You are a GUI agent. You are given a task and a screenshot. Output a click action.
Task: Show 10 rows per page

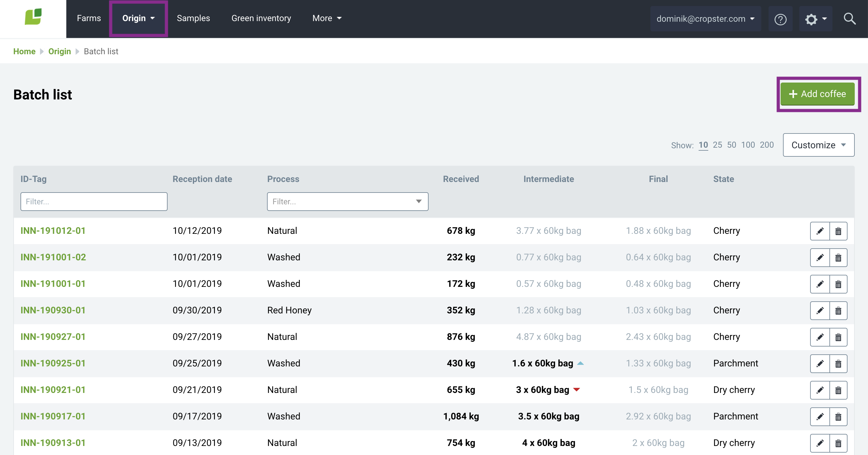pyautogui.click(x=703, y=145)
